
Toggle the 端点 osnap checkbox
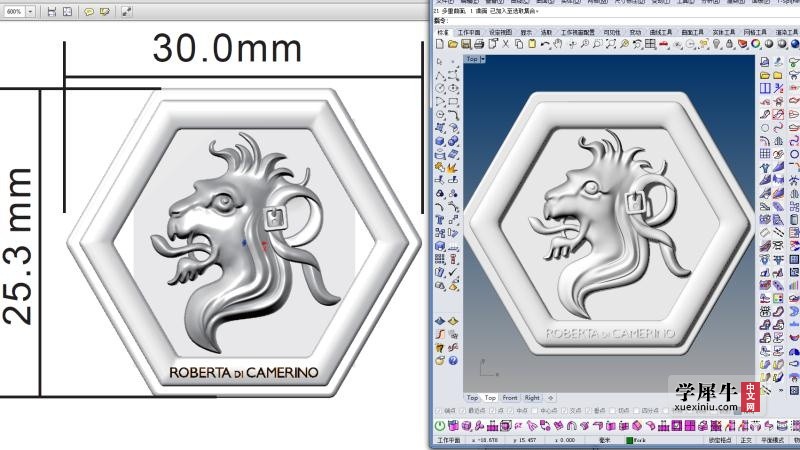point(439,411)
